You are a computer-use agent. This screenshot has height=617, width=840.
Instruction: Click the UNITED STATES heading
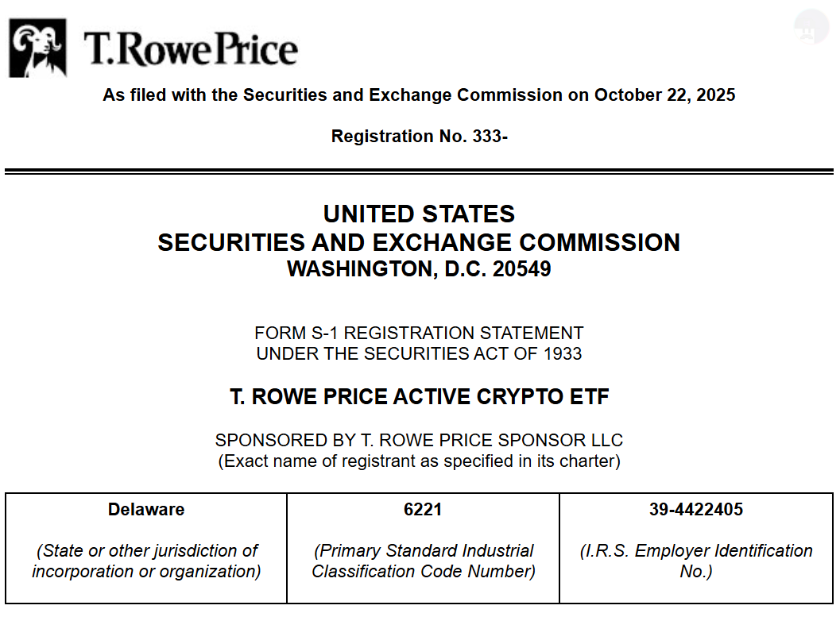419,214
